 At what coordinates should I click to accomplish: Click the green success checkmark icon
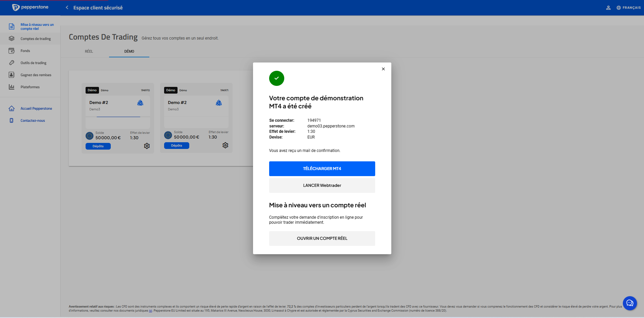click(277, 78)
